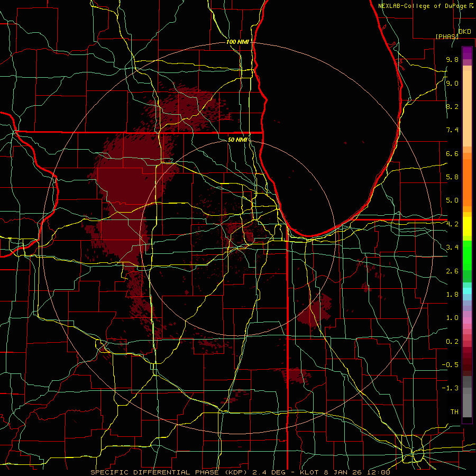Click the 5.0 scale value
The width and height of the screenshot is (476, 476).
click(x=452, y=200)
